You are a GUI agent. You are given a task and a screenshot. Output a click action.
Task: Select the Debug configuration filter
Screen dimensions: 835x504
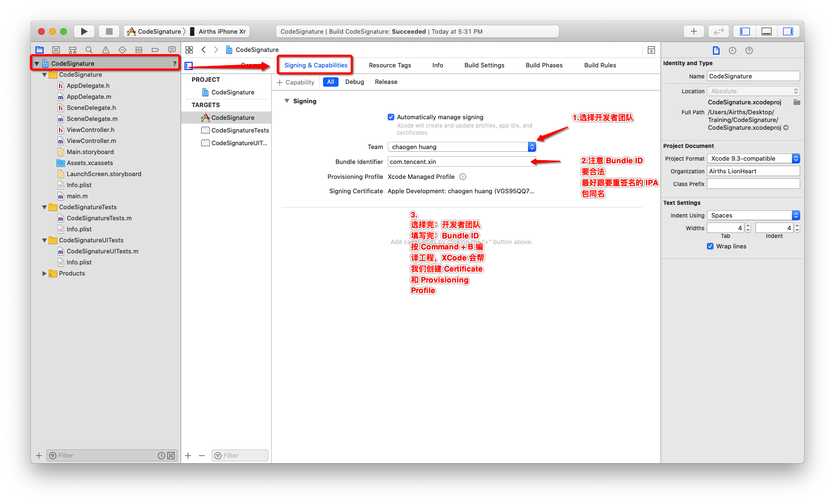355,82
